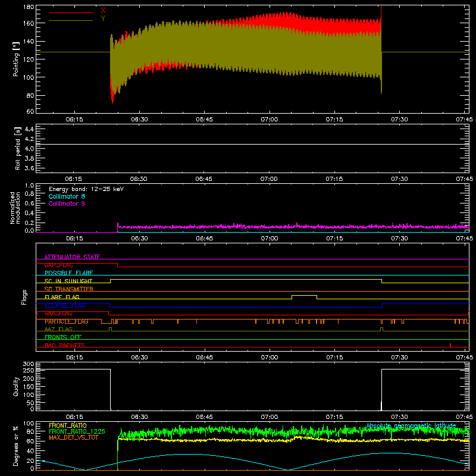Select the POSSIBLE_FLARE flag label
Image resolution: width=476 pixels, height=476 pixels.
[68, 273]
